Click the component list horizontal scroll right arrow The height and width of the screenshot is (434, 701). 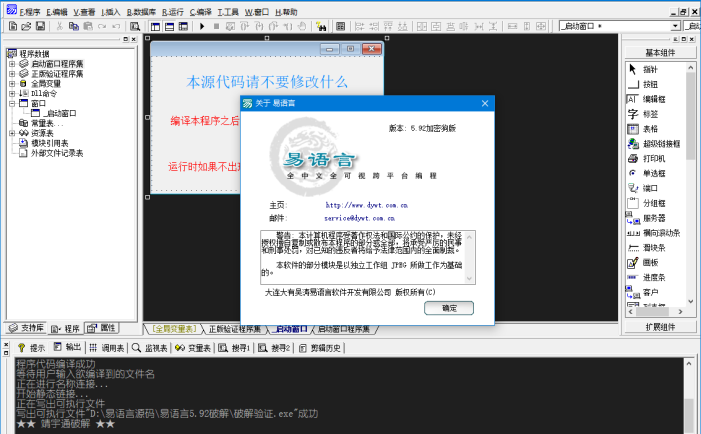click(680, 312)
